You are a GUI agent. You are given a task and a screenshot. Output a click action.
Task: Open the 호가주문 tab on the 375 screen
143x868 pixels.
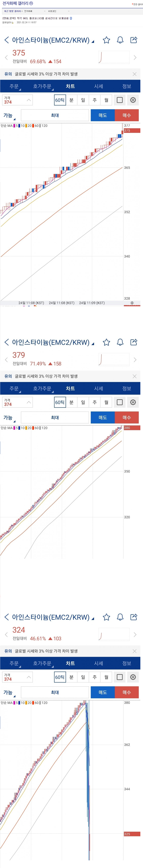point(42,87)
